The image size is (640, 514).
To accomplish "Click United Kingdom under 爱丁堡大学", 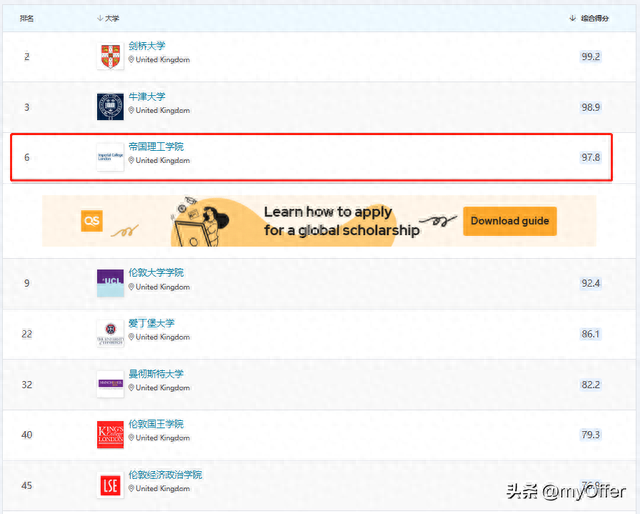I will (x=163, y=337).
